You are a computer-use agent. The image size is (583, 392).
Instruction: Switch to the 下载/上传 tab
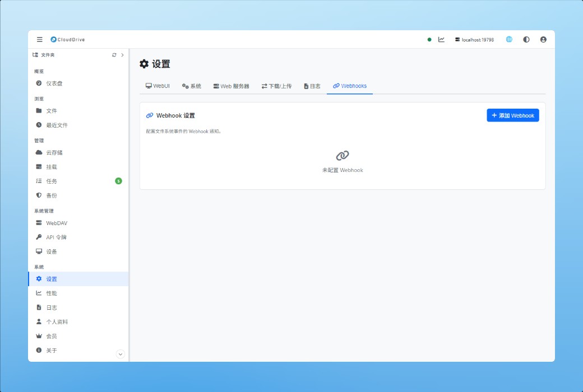(276, 86)
